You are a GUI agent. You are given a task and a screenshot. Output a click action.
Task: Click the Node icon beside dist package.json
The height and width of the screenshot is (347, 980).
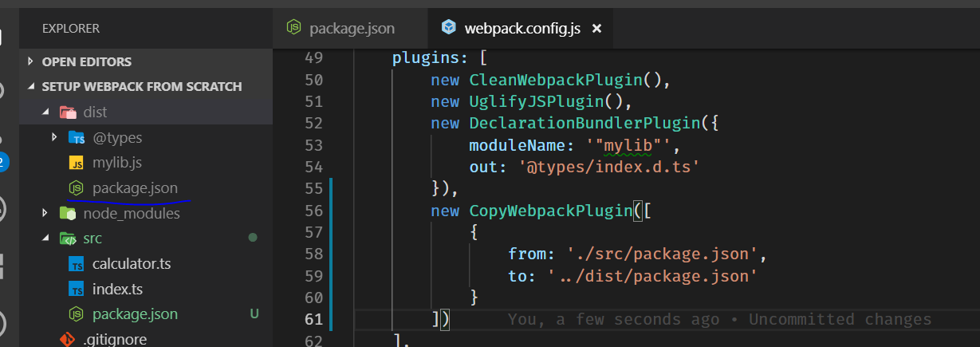pos(77,188)
